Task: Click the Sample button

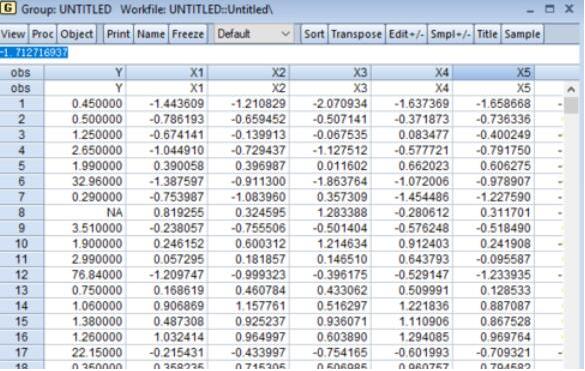Action: pos(522,34)
